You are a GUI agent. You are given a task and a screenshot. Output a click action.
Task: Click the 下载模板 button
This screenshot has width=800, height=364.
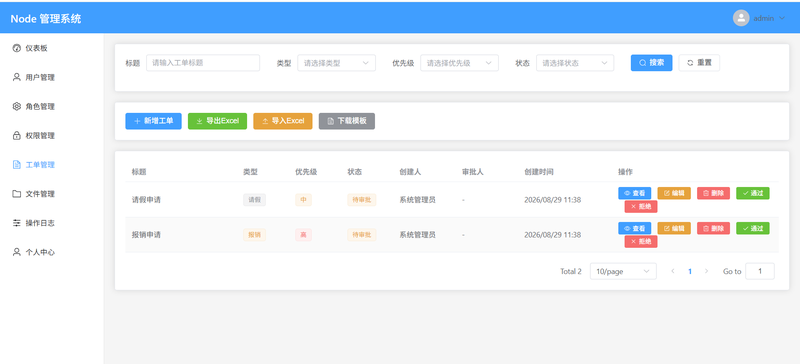[x=347, y=121]
